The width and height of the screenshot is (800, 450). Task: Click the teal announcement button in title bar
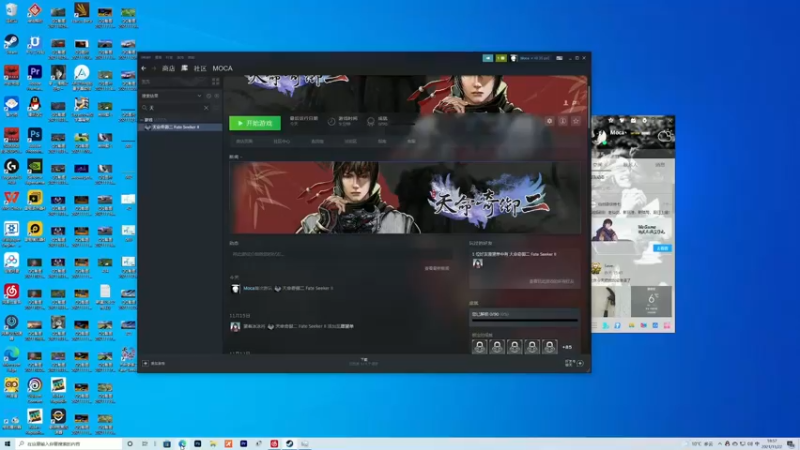[488, 58]
